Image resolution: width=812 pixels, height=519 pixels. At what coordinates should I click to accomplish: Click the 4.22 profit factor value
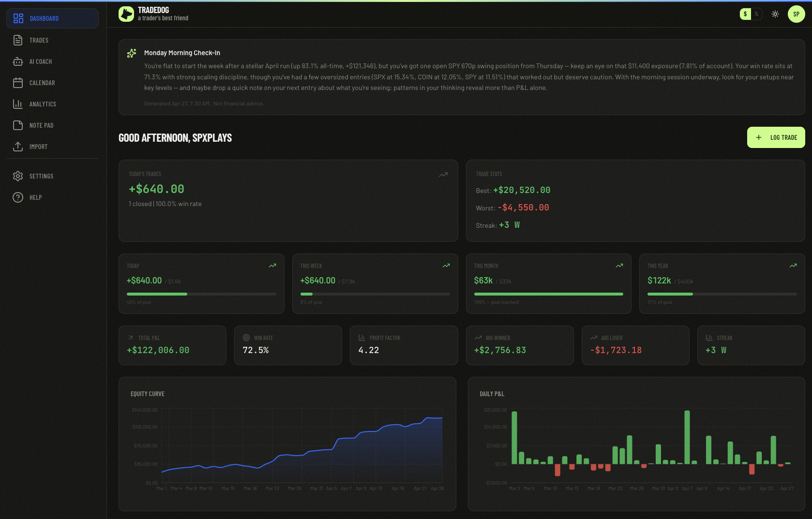(369, 350)
